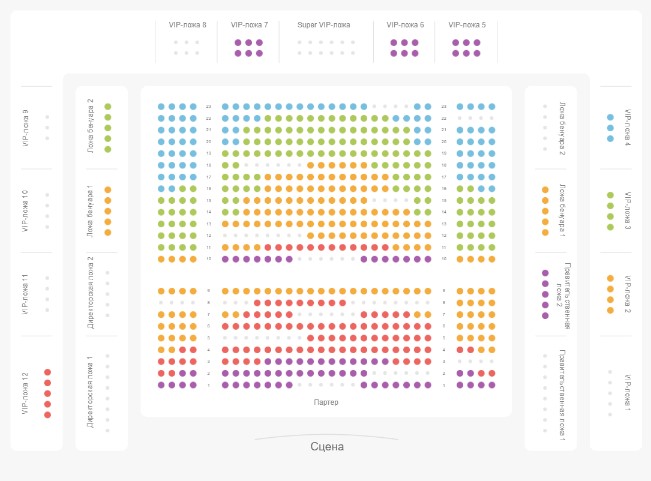Screen dimensions: 651x481
Task: Choose the top red seat in VIP-ложа 12
Action: (x=47, y=372)
